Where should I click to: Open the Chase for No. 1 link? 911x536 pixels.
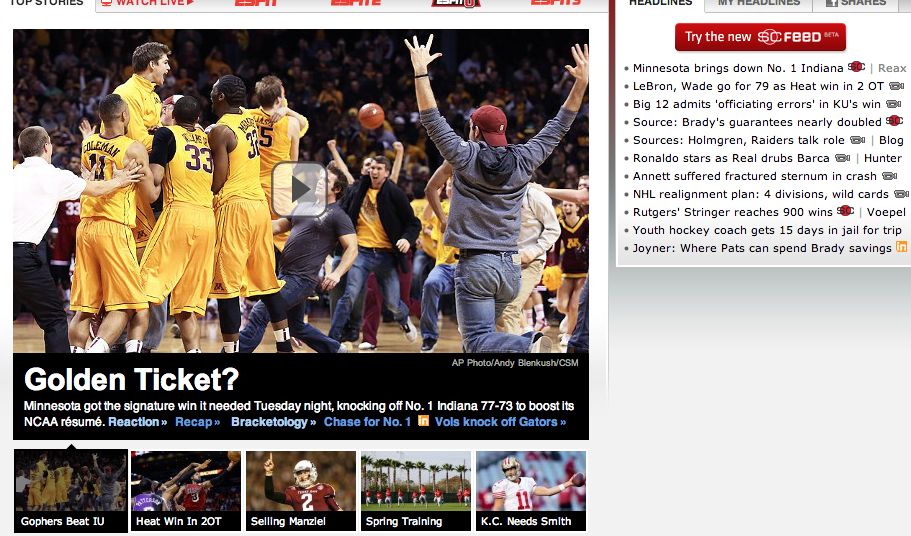[367, 422]
